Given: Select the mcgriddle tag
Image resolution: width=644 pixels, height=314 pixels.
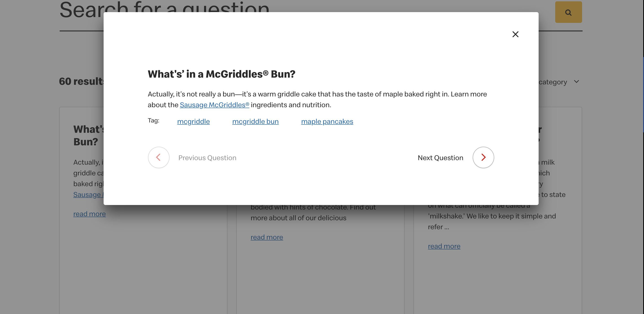Looking at the screenshot, I should click(193, 122).
